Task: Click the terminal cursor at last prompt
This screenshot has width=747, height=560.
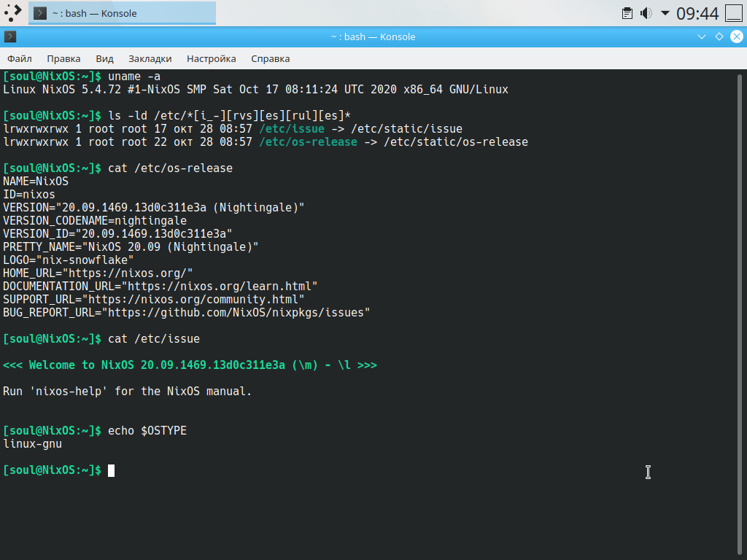Action: (x=111, y=470)
